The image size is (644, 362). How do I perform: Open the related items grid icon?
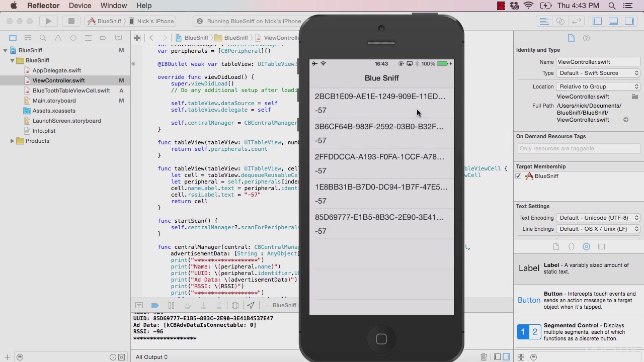[137, 38]
